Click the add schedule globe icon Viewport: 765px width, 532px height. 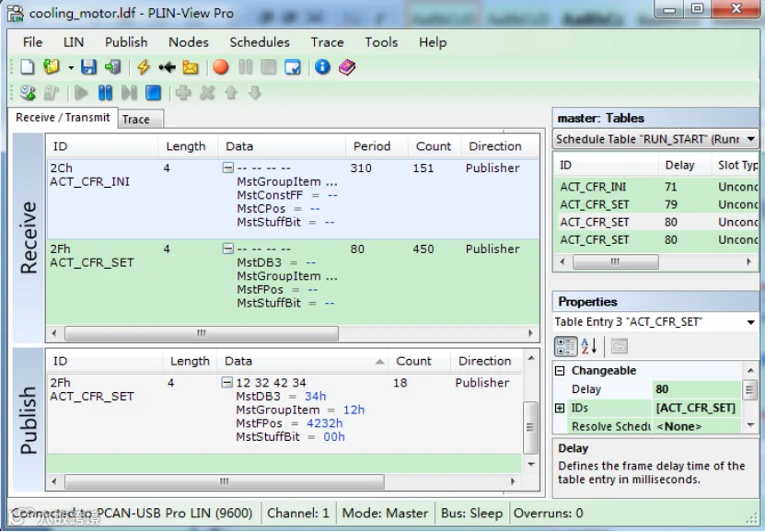coord(28,93)
